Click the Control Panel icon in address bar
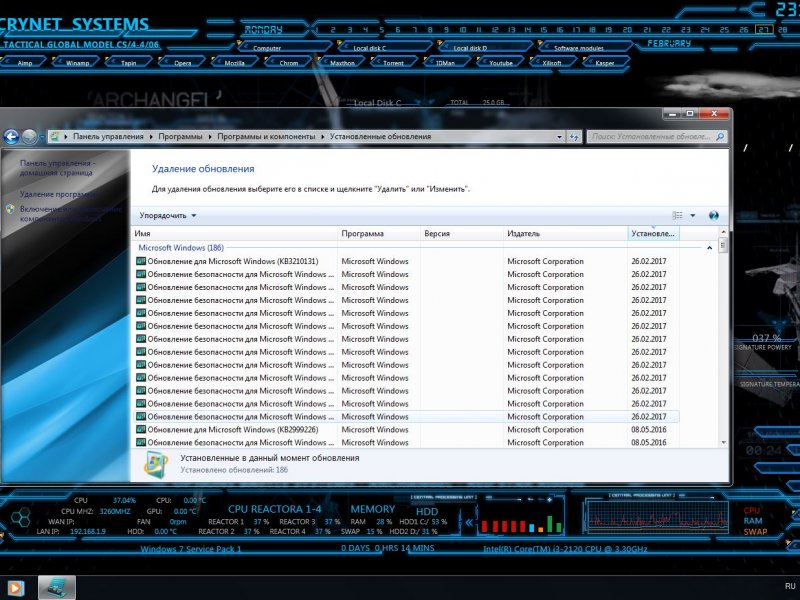Viewport: 800px width, 600px height. coord(55,137)
